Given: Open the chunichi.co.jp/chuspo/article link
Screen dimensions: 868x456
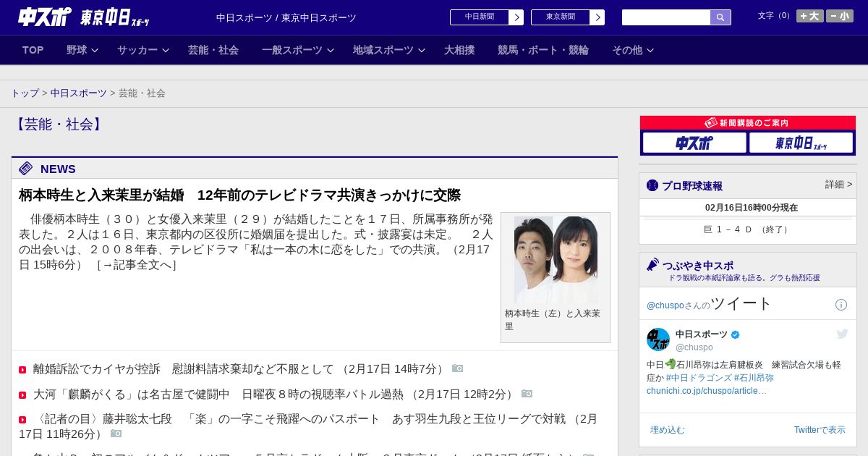Looking at the screenshot, I should click(707, 391).
